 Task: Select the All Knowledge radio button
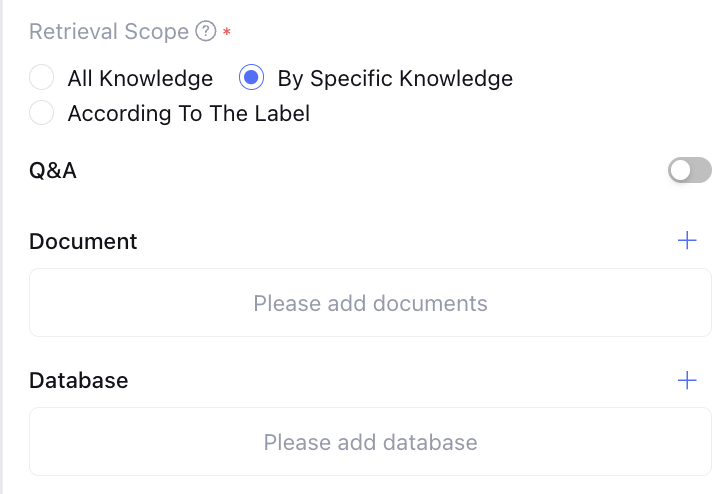pyautogui.click(x=42, y=78)
